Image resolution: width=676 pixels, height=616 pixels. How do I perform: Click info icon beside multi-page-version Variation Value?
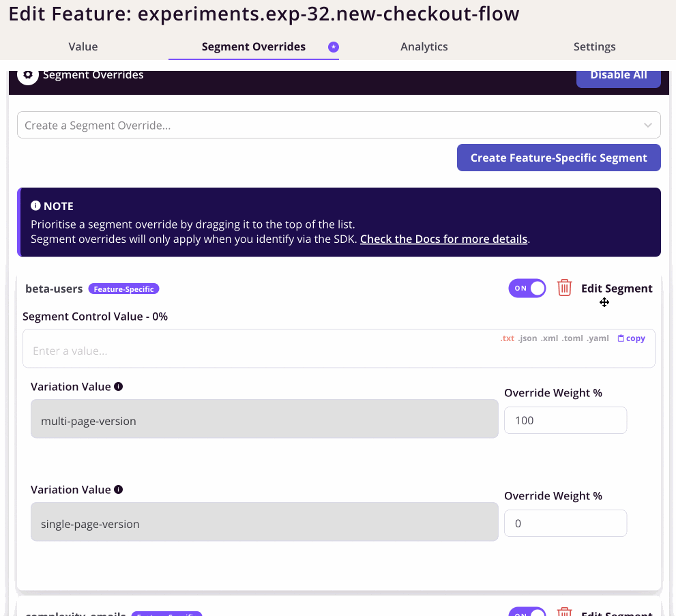tap(119, 387)
